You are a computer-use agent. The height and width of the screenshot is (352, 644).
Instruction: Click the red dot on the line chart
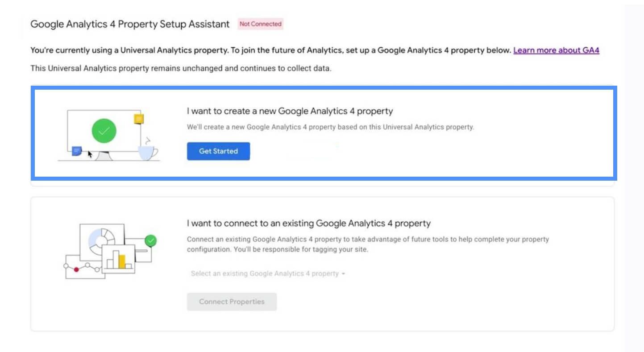click(x=76, y=269)
